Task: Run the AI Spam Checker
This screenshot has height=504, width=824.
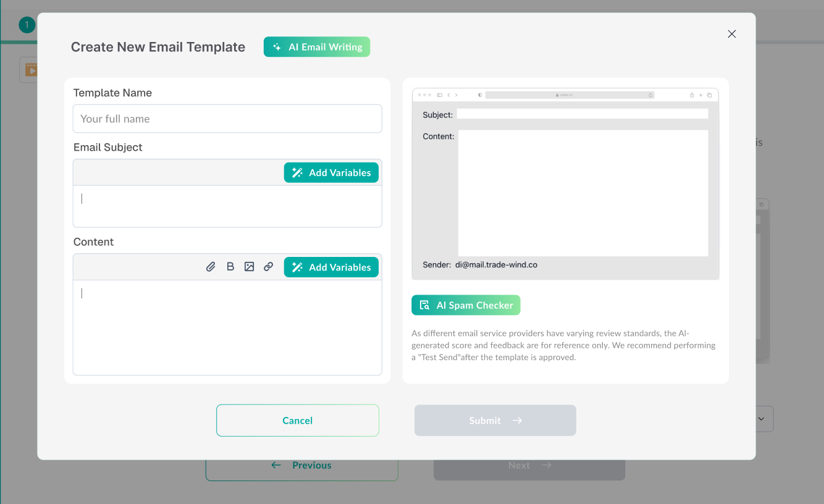Action: pyautogui.click(x=466, y=304)
